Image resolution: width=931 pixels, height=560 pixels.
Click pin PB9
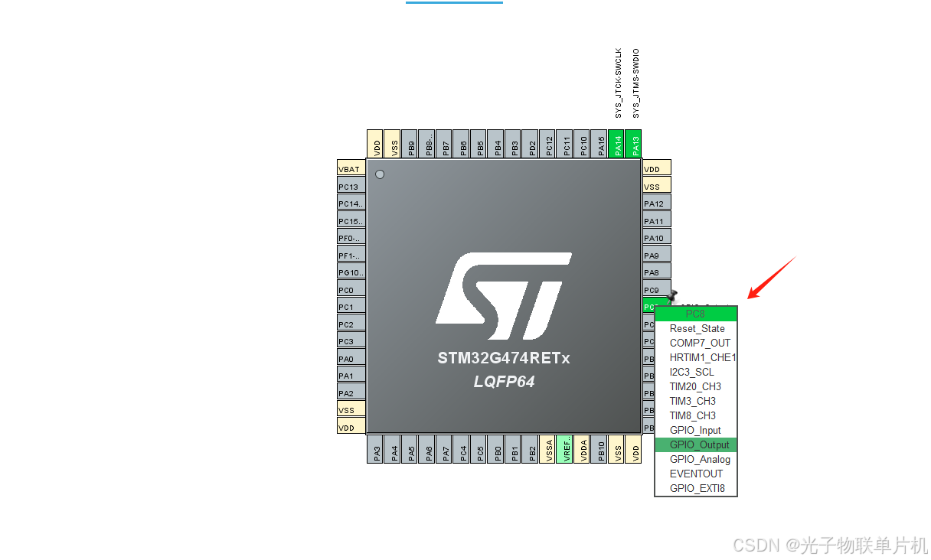tap(410, 144)
